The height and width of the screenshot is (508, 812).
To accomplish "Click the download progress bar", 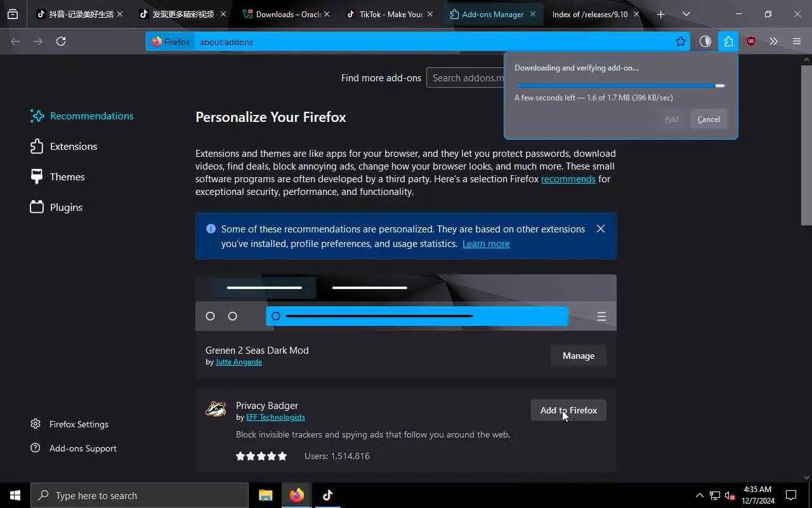I will coord(620,85).
